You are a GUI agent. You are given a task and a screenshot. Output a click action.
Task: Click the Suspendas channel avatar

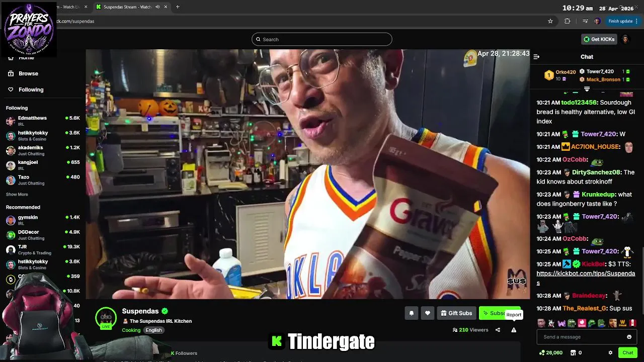click(x=106, y=318)
